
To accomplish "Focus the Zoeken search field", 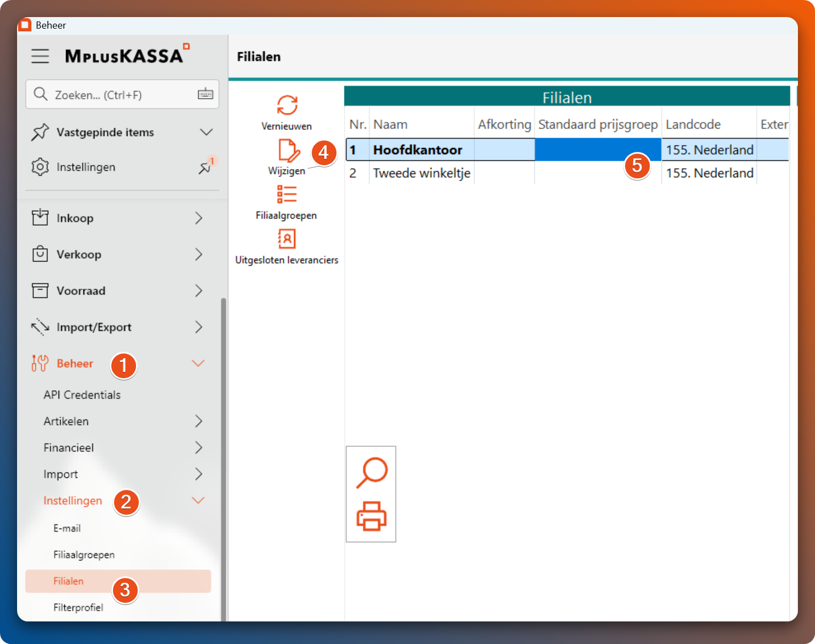I will [x=116, y=95].
